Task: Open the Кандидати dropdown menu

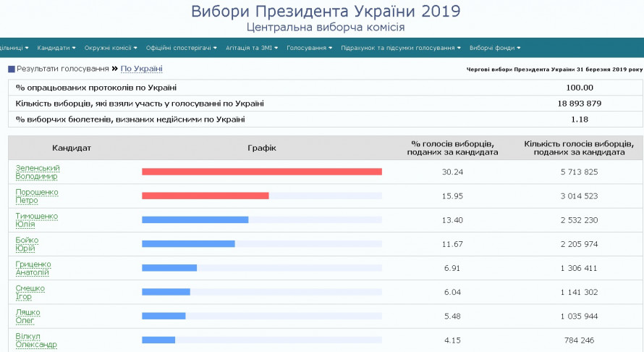Action: click(56, 48)
